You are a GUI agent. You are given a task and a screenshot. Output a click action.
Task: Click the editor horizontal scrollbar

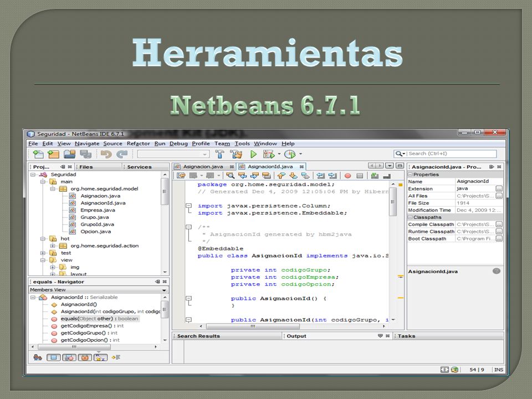pyautogui.click(x=253, y=326)
